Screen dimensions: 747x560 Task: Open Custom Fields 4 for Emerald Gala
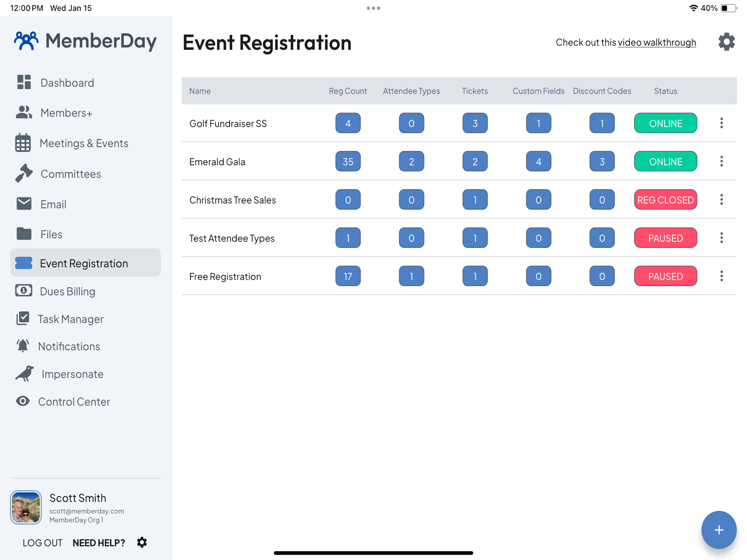[x=538, y=161]
